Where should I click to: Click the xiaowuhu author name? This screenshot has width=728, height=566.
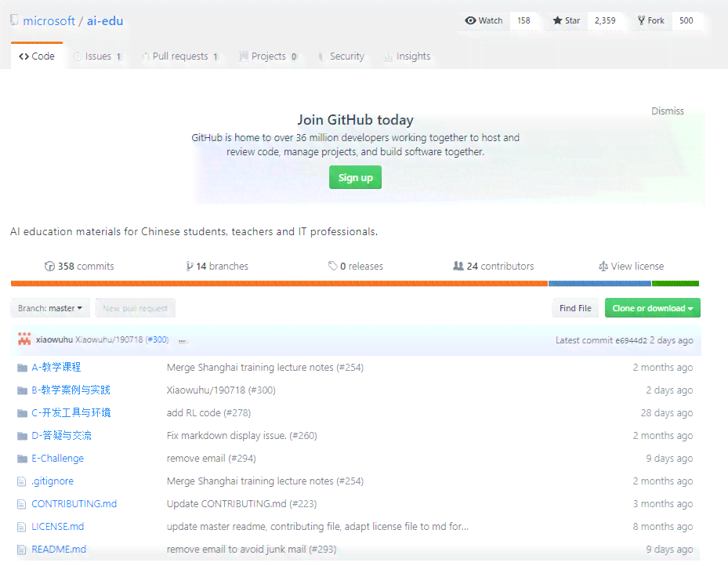pos(54,339)
